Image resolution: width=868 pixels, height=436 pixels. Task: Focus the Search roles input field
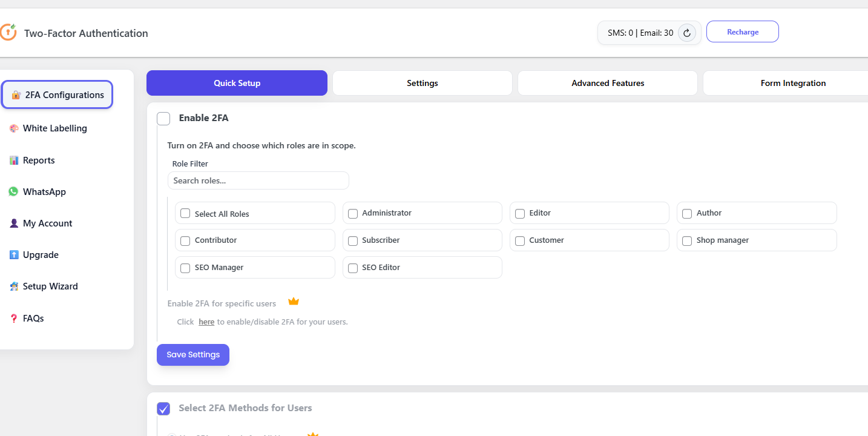(x=258, y=180)
